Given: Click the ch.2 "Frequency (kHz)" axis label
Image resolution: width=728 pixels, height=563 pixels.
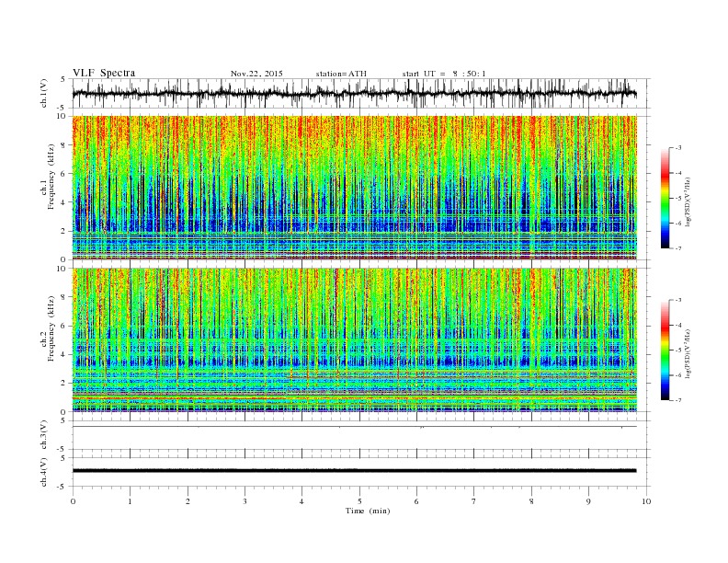Looking at the screenshot, I should (51, 328).
